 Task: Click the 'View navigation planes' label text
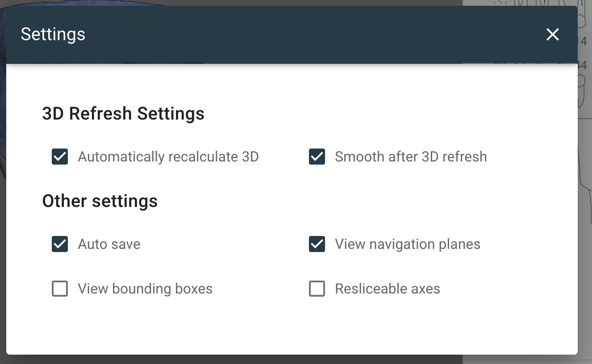tap(407, 244)
